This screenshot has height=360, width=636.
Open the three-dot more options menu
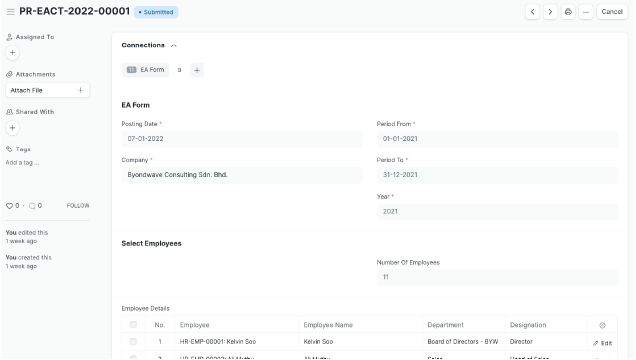coord(586,12)
